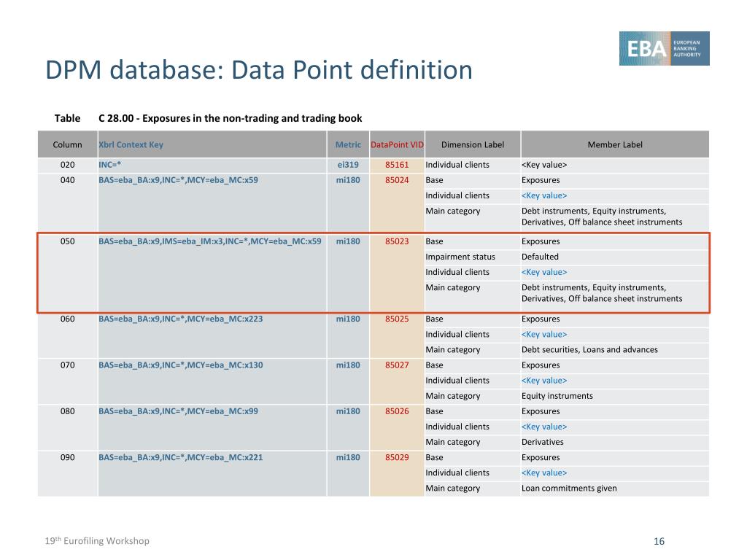747x560 pixels.
Task: Click member label 'Debt securities, Loans and advances'
Action: 589,349
